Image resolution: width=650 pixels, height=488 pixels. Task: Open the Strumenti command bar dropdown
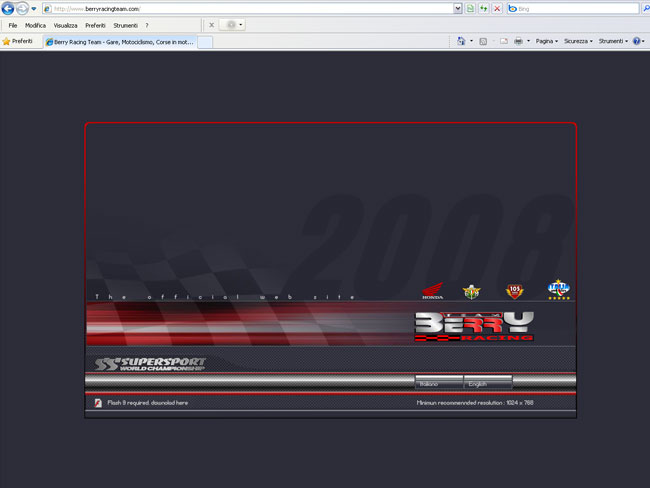613,41
